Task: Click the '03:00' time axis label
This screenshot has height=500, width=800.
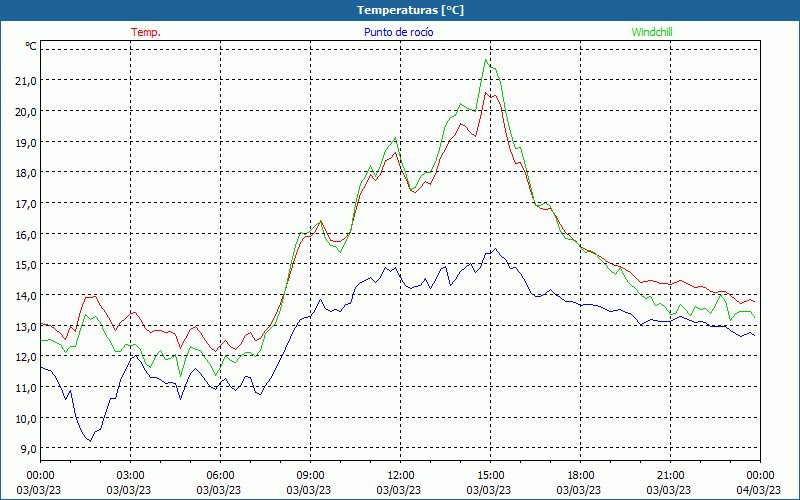Action: pyautogui.click(x=130, y=476)
